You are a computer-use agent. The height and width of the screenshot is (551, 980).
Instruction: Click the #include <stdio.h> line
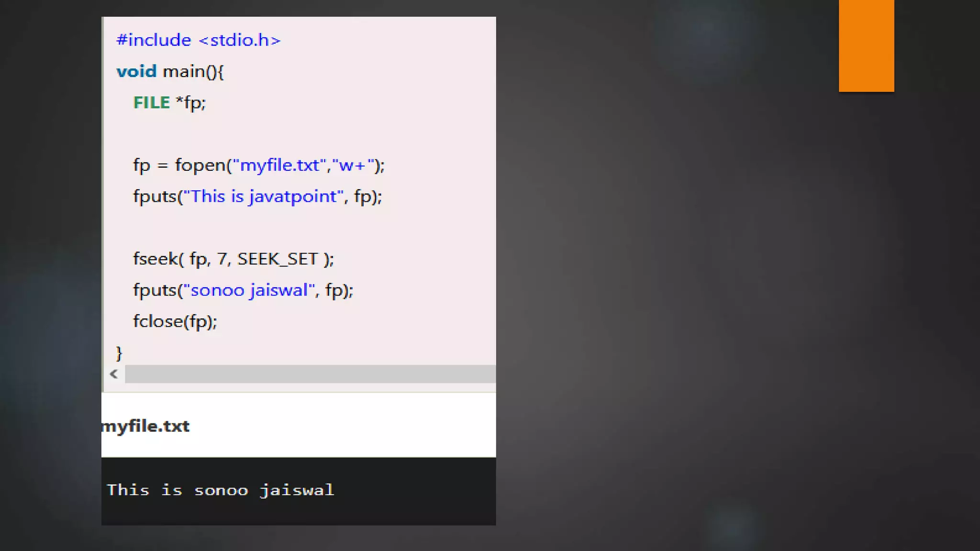[198, 40]
